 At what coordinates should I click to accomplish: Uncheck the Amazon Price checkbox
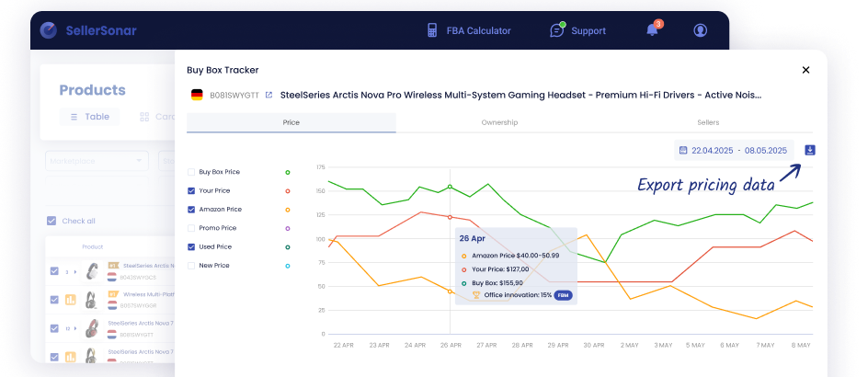click(x=191, y=210)
